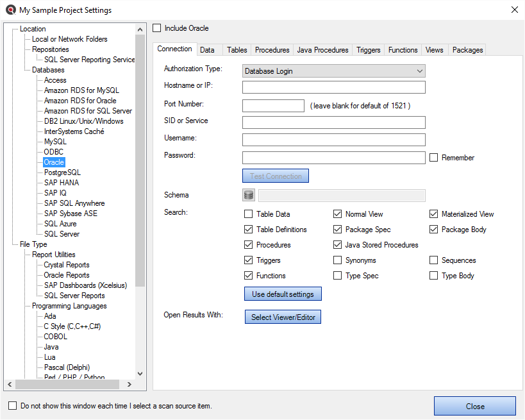Select Pascal (Delphi) tree item
525x420 pixels.
(x=67, y=367)
